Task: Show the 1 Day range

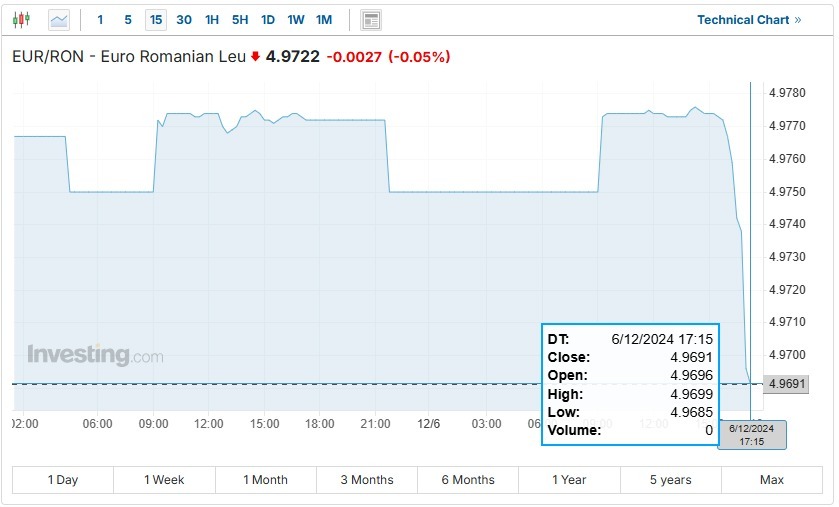Action: point(63,480)
